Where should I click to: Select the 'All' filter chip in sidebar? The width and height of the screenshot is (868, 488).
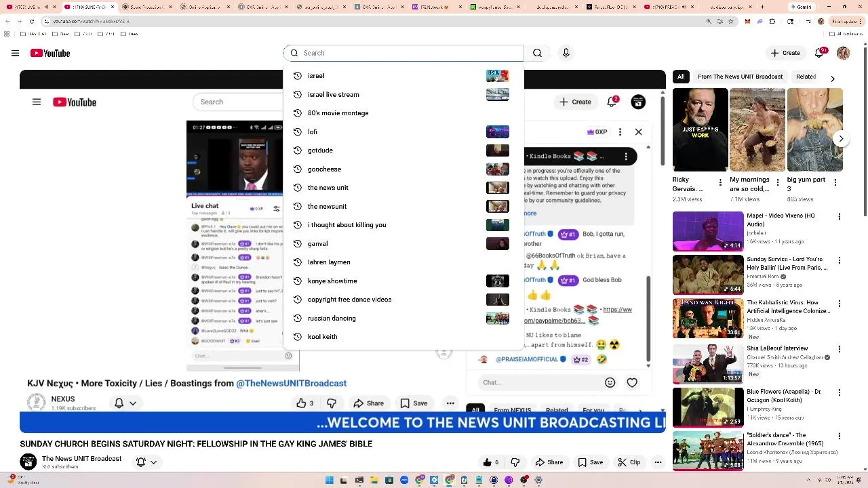pos(682,77)
